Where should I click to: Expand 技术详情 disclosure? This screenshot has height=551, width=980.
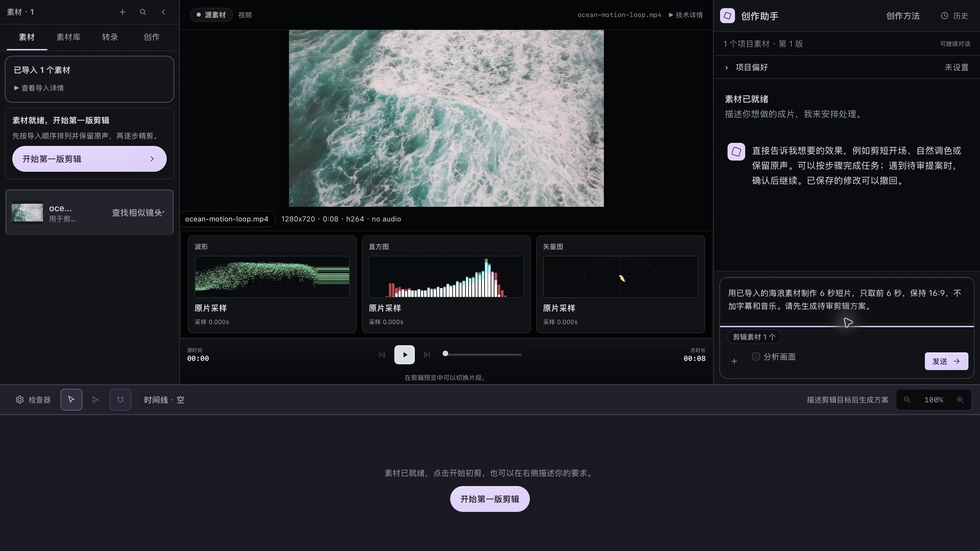686,15
